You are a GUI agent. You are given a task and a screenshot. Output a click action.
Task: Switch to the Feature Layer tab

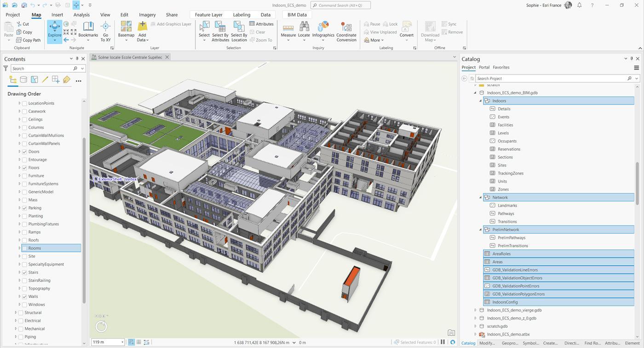click(208, 15)
